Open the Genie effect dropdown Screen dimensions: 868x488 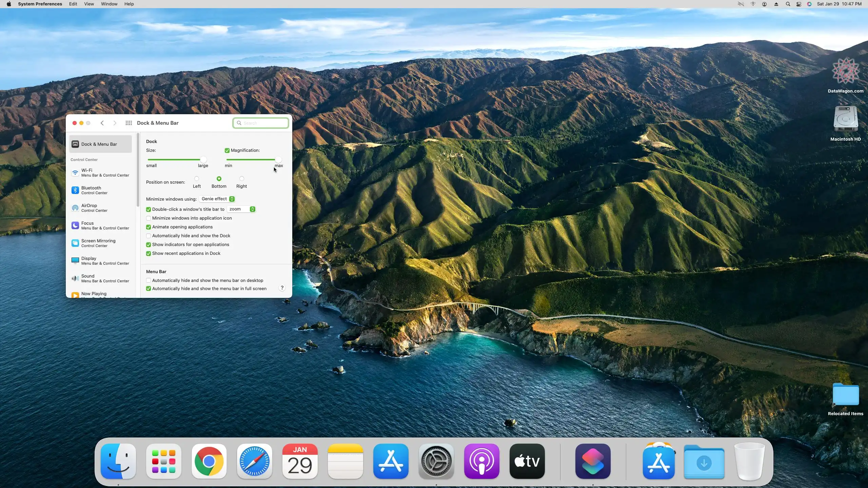[x=217, y=199]
